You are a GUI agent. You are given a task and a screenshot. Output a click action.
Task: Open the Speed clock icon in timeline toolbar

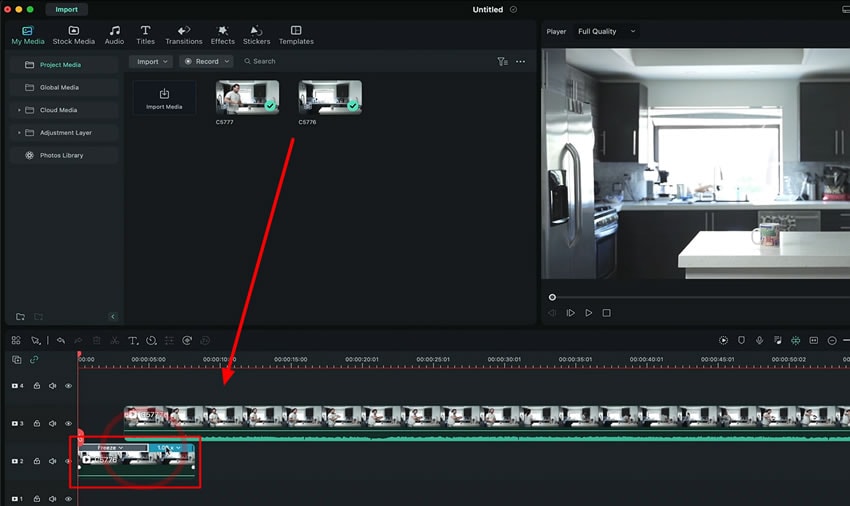151,341
